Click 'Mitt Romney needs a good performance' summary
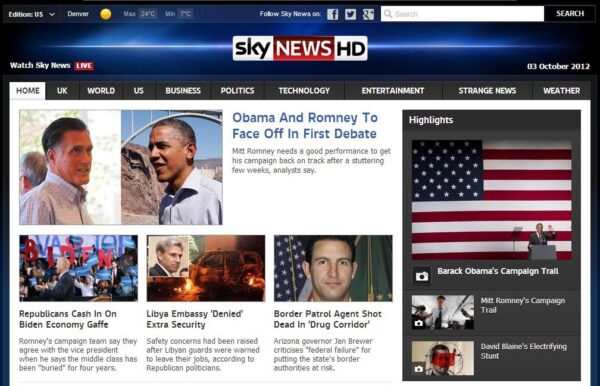The height and width of the screenshot is (386, 600). coord(311,161)
